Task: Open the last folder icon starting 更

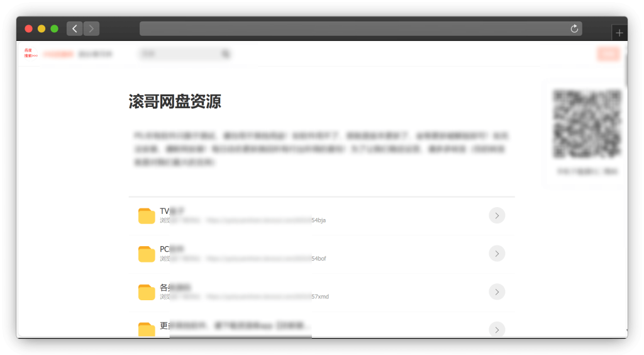Action: click(x=147, y=330)
